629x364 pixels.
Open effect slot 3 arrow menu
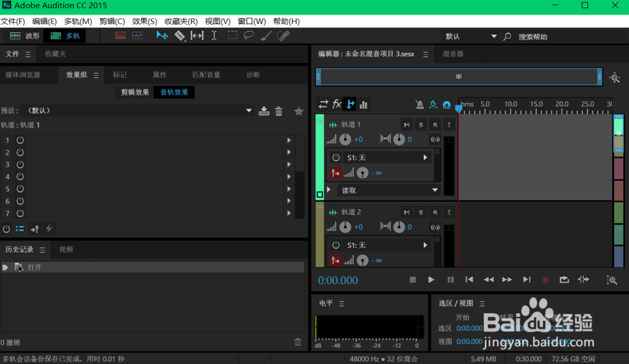click(x=289, y=164)
